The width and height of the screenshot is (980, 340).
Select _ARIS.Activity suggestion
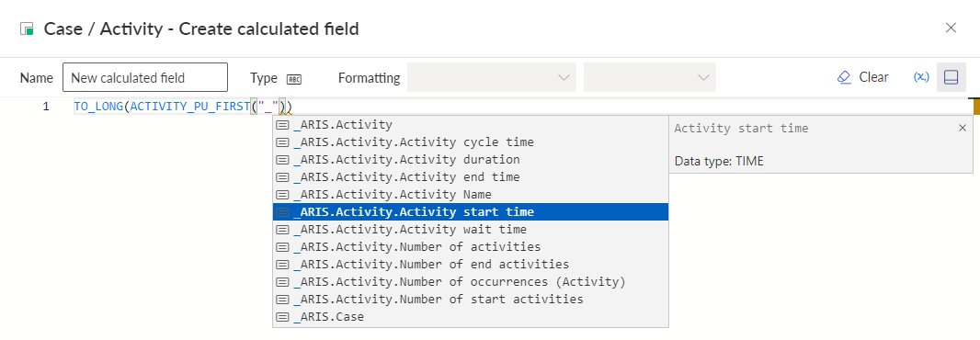[x=471, y=124]
